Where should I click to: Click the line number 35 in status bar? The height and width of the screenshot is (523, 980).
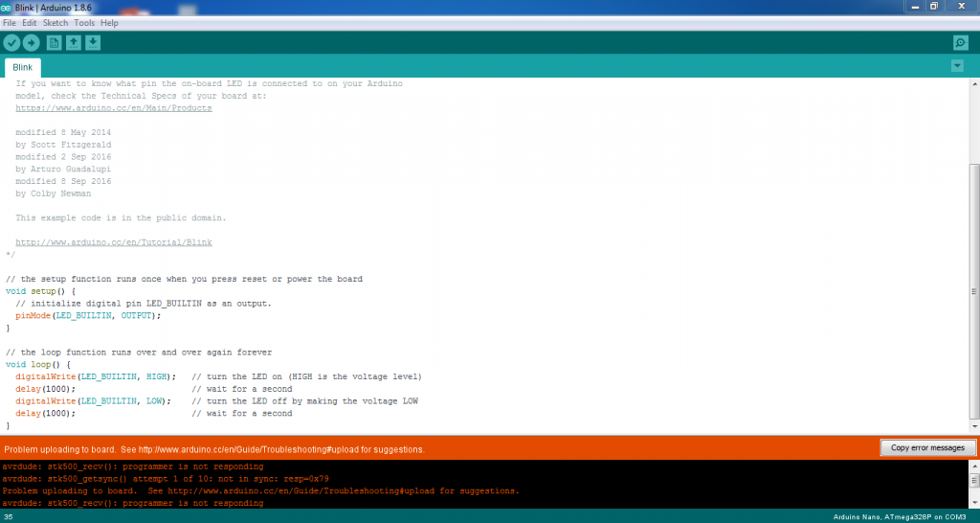pyautogui.click(x=8, y=517)
